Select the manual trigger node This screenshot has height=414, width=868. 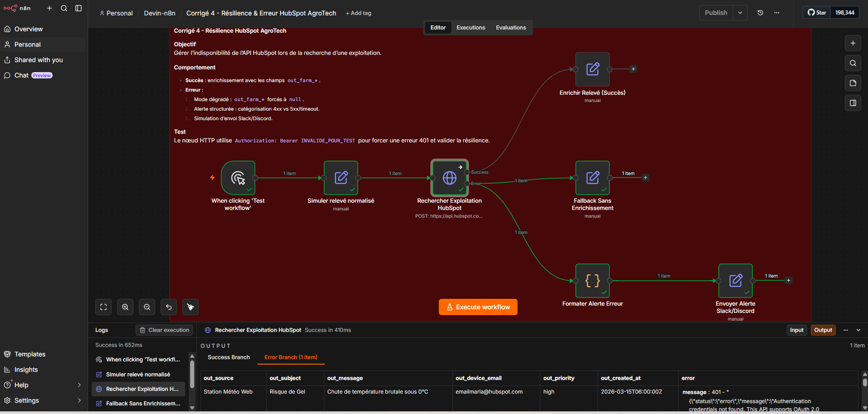pyautogui.click(x=238, y=178)
